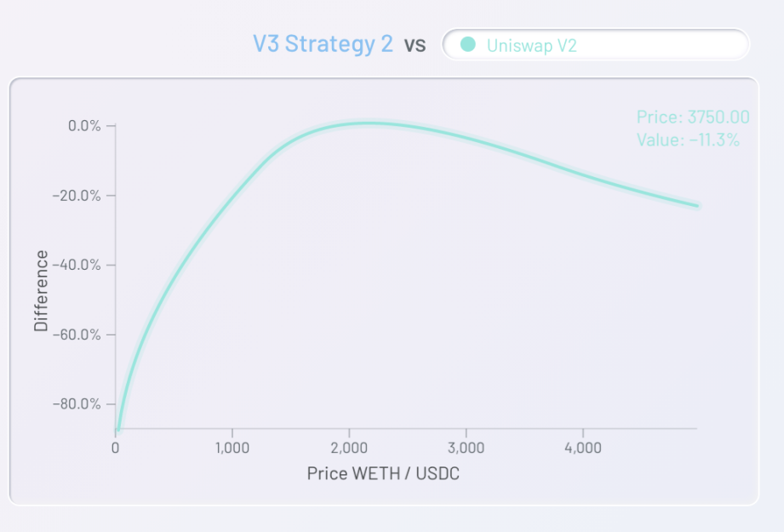Click the −80.0% y-axis tick label
The width and height of the screenshot is (784, 532).
77,404
